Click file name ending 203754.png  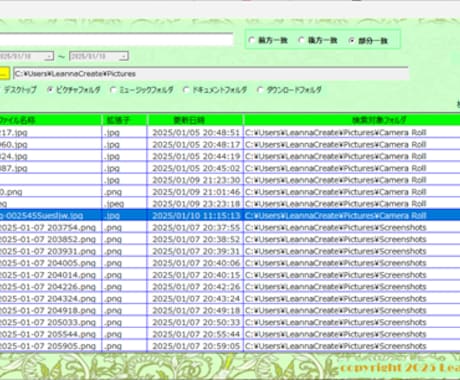[x=48, y=228]
